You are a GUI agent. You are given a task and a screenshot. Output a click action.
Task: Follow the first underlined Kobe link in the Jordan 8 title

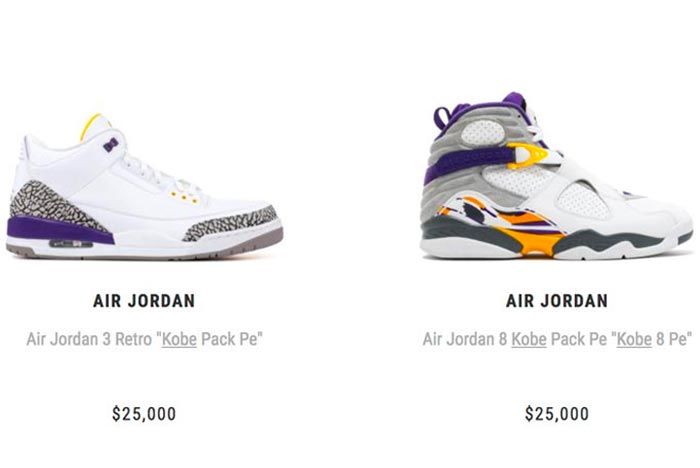coord(529,339)
